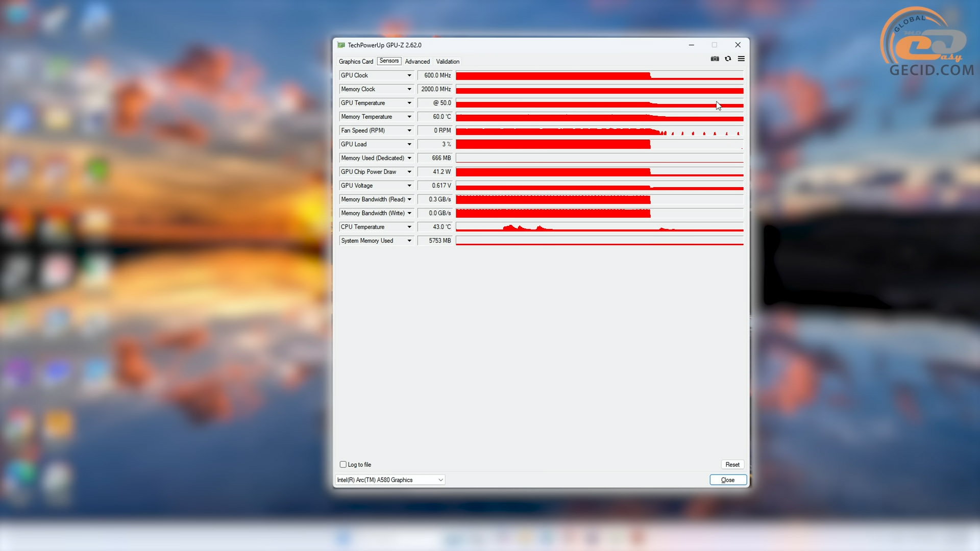Click the 600.0 MHz GPU Clock value
This screenshot has height=551, width=980.
(435, 75)
